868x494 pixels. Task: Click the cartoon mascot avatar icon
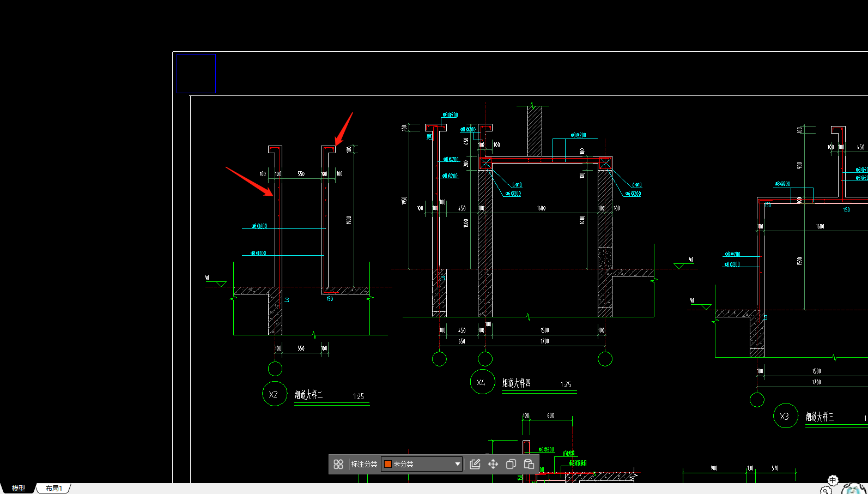click(854, 488)
